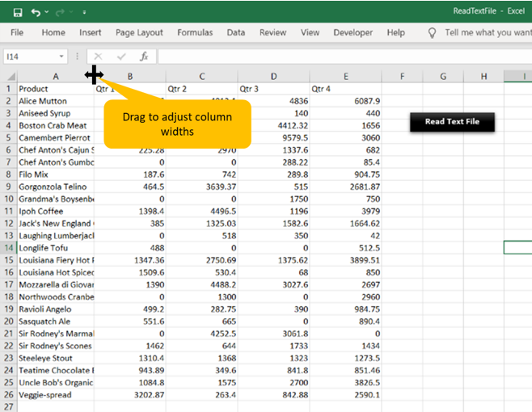
Task: Open the Page Layout tab
Action: 139,33
